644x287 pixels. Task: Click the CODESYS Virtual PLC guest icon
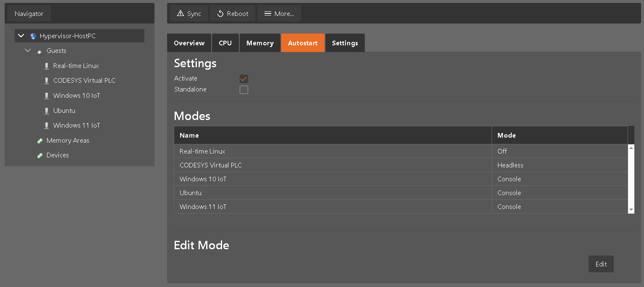(46, 80)
